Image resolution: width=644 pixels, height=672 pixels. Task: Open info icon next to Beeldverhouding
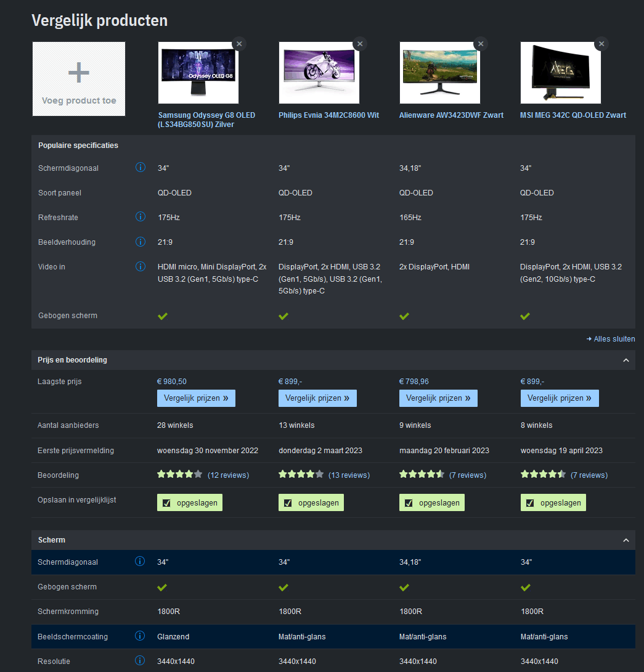(140, 242)
